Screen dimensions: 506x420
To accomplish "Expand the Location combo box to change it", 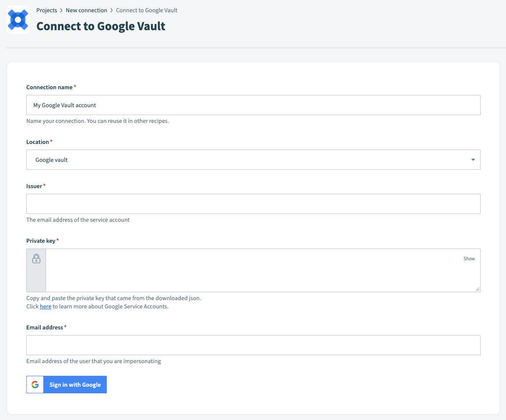I will pos(253,160).
